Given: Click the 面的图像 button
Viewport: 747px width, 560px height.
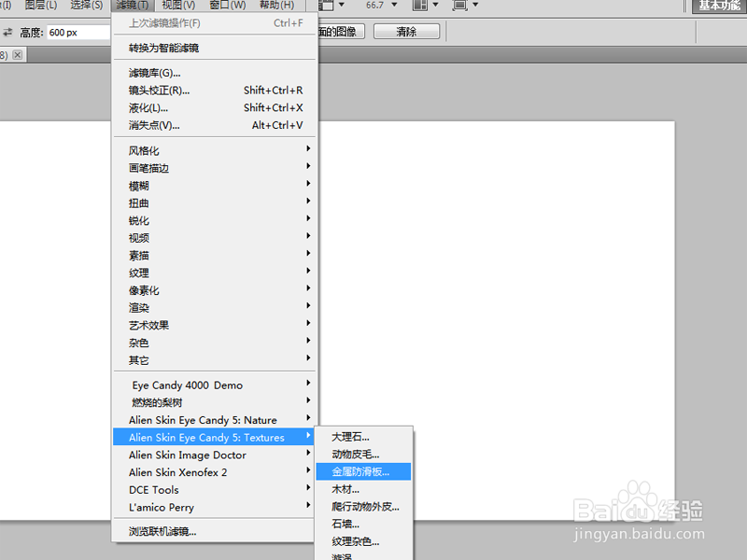Looking at the screenshot, I should coord(341,32).
